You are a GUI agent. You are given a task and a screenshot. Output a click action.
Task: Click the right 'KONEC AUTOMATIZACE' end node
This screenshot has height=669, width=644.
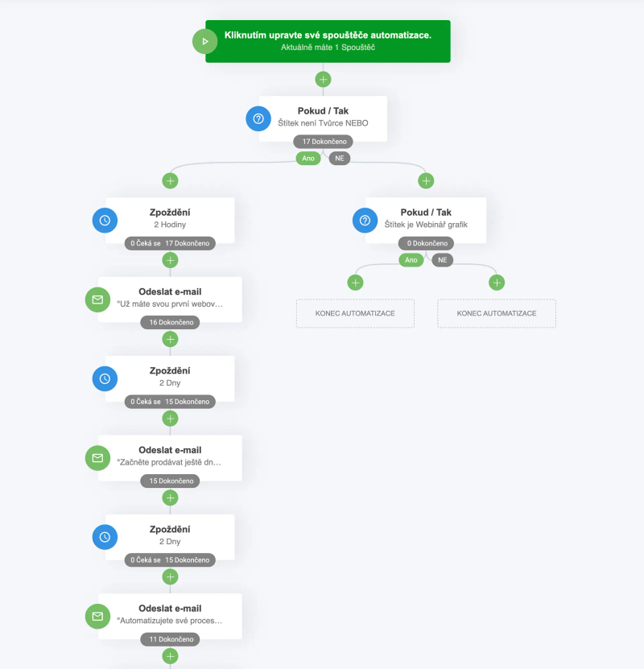pyautogui.click(x=496, y=313)
